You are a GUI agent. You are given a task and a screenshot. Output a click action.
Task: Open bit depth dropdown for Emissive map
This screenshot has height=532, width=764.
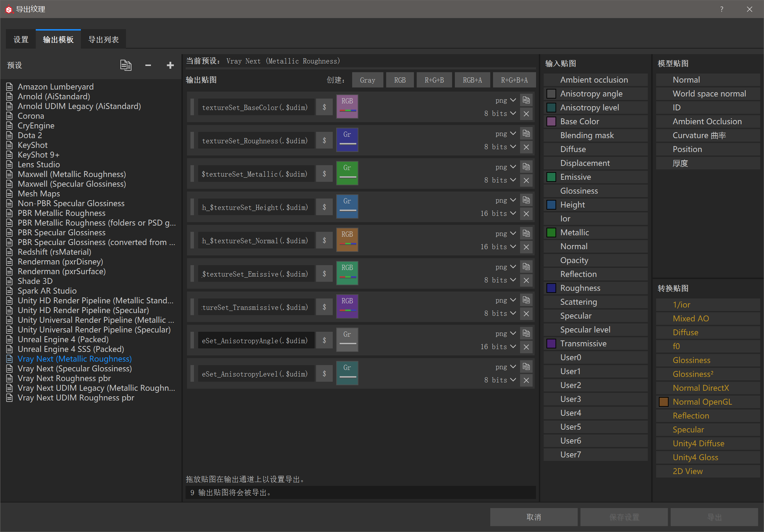pos(500,280)
